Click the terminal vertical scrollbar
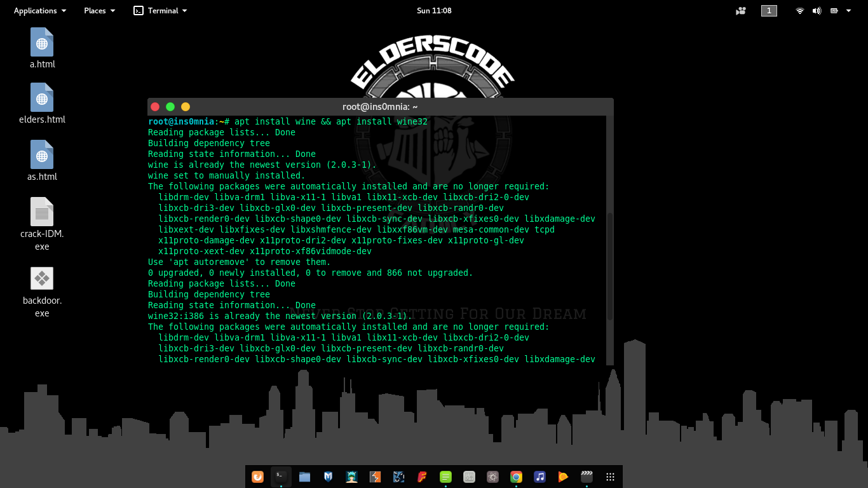868x488 pixels. [610, 266]
